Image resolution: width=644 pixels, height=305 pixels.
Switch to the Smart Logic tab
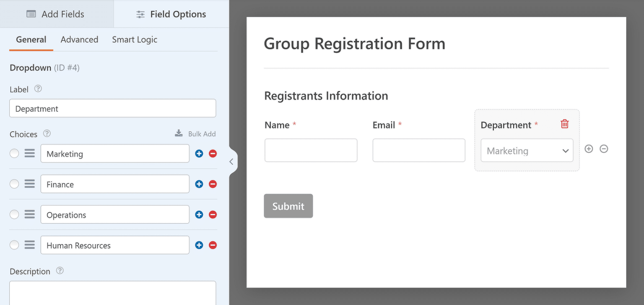click(x=134, y=39)
